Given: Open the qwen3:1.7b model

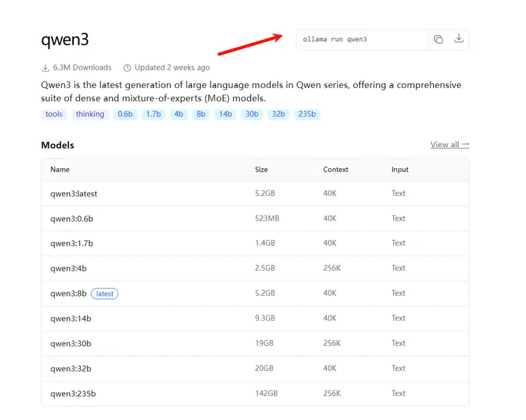Looking at the screenshot, I should (72, 243).
